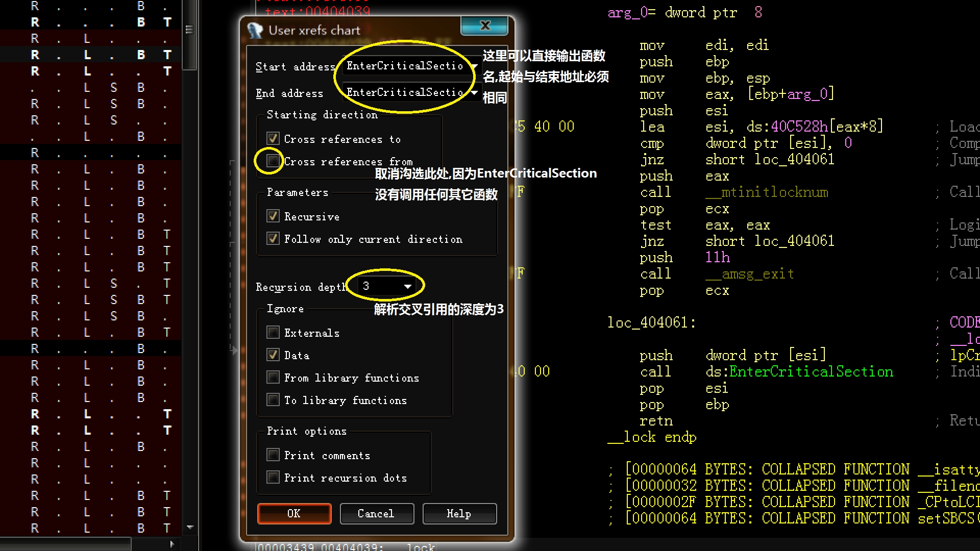This screenshot has height=551, width=980.
Task: Click the 'push 11h' instruction operand
Action: 718,258
